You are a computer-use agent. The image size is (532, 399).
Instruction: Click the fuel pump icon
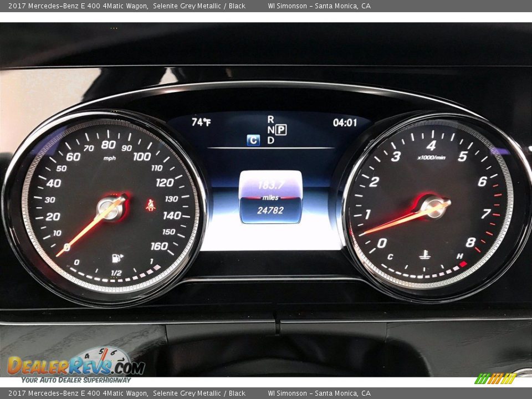pos(117,258)
